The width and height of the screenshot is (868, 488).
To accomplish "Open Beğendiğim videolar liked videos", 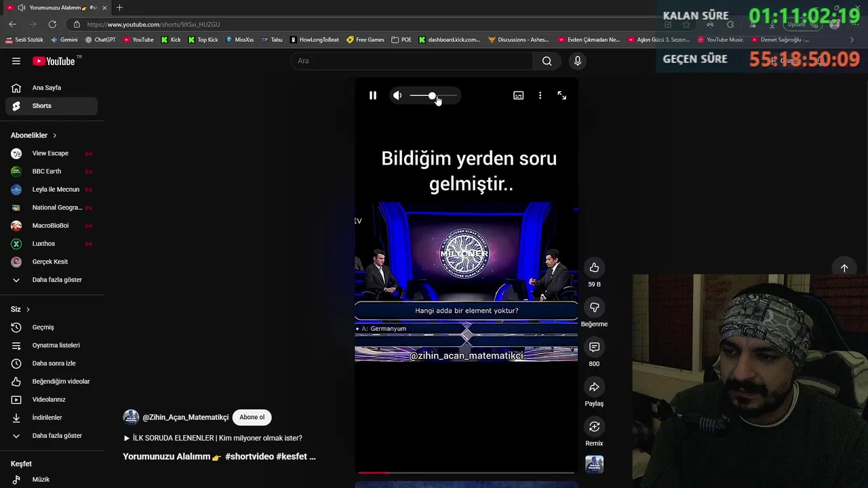I will 52,382.
